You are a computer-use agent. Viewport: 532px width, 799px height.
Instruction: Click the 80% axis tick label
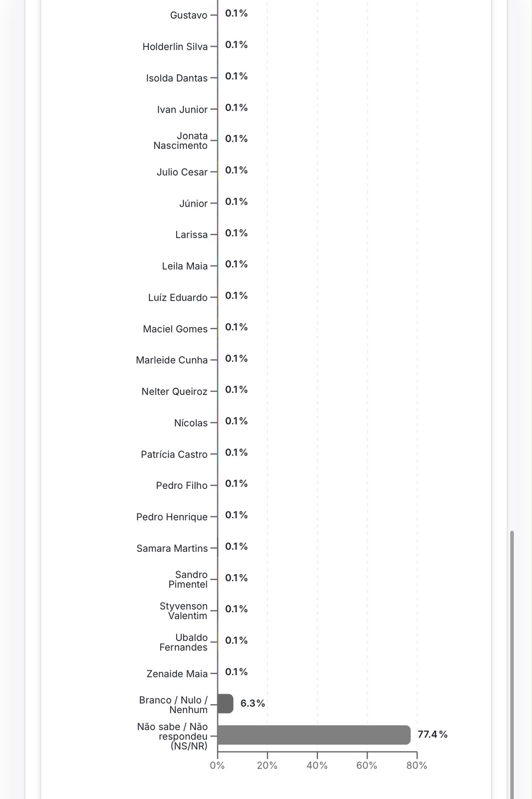(x=417, y=766)
